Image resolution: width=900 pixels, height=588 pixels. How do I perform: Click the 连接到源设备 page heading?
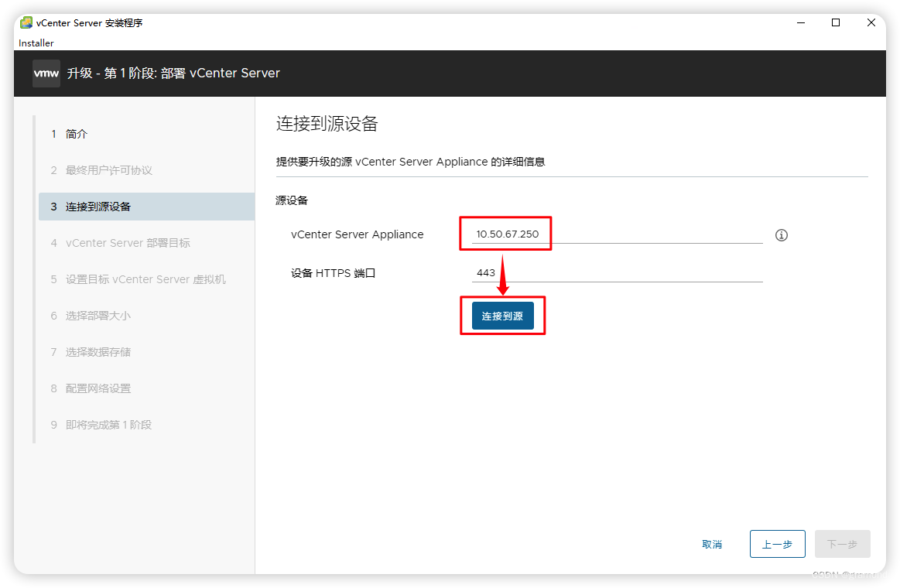click(327, 123)
